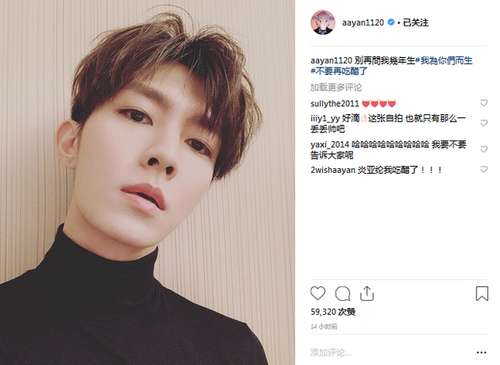Like the 2wishaayan comment
This screenshot has height=365, width=500.
tap(484, 169)
